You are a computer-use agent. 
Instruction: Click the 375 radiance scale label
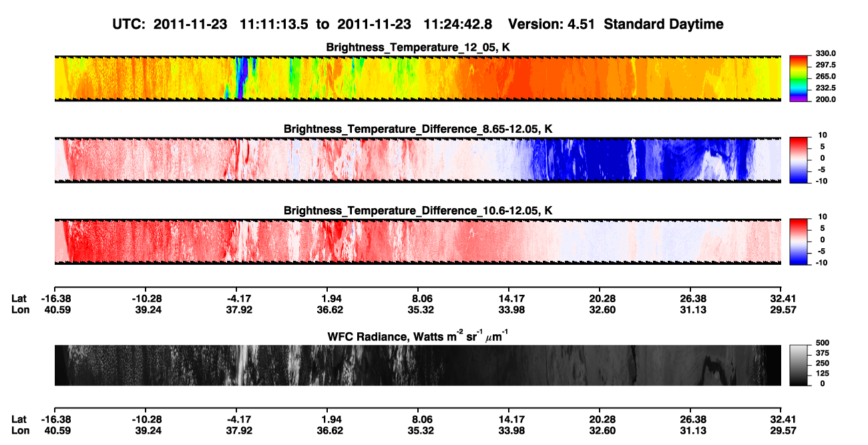click(x=822, y=354)
